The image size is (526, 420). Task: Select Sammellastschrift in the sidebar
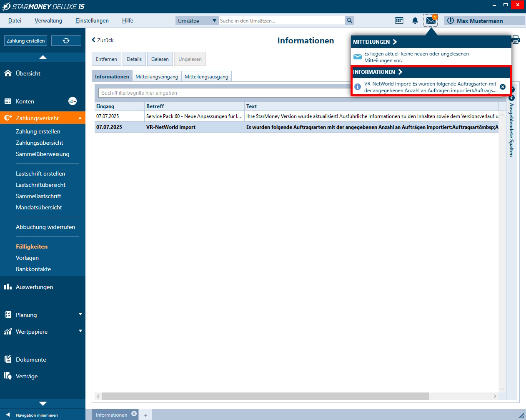pos(38,196)
